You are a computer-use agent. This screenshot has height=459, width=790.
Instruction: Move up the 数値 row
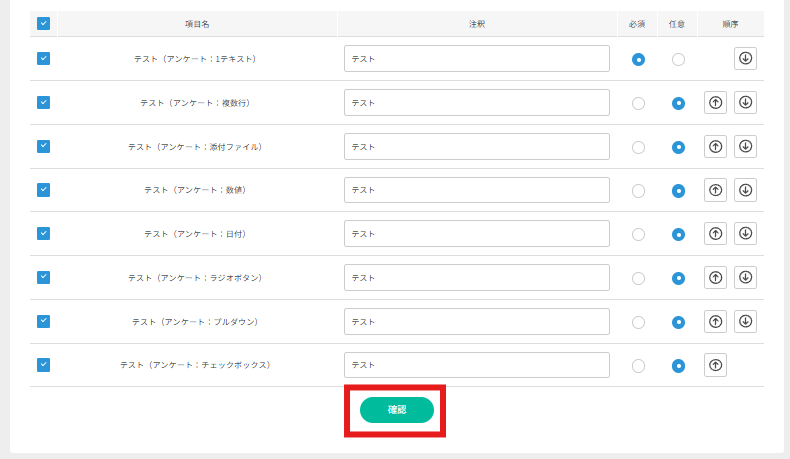715,190
